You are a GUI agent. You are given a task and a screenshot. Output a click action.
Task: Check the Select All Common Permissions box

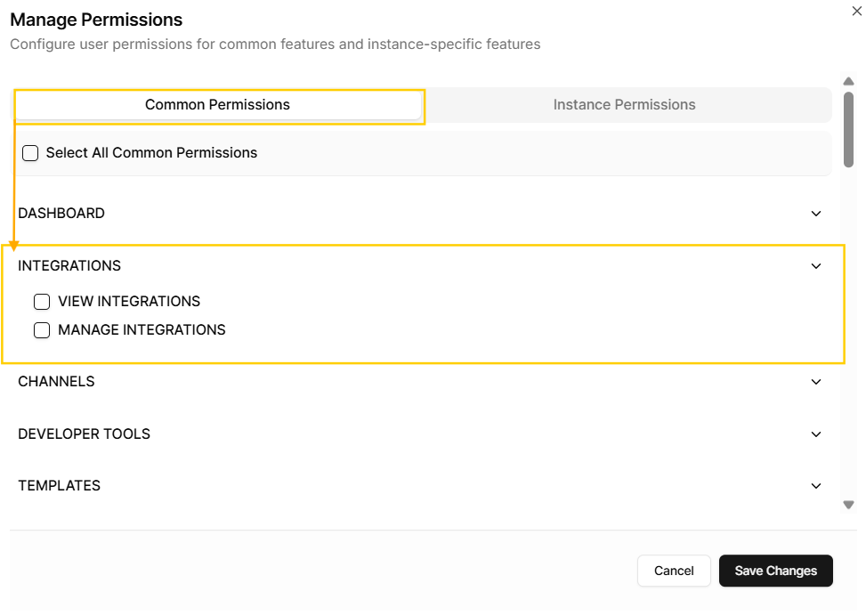(31, 153)
